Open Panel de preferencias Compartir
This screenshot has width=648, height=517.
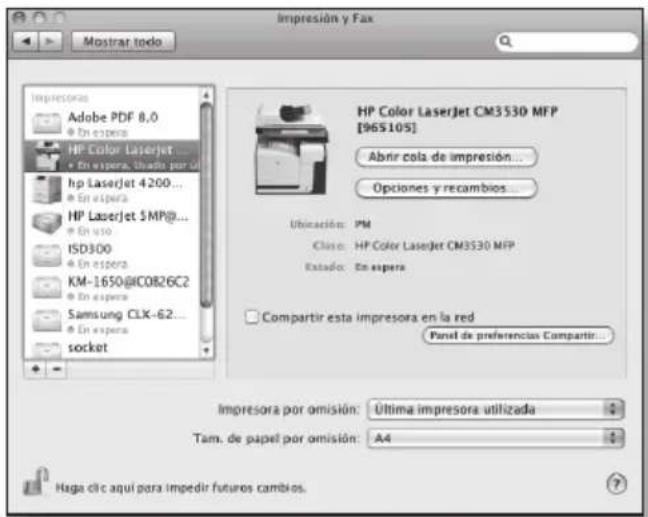point(518,335)
